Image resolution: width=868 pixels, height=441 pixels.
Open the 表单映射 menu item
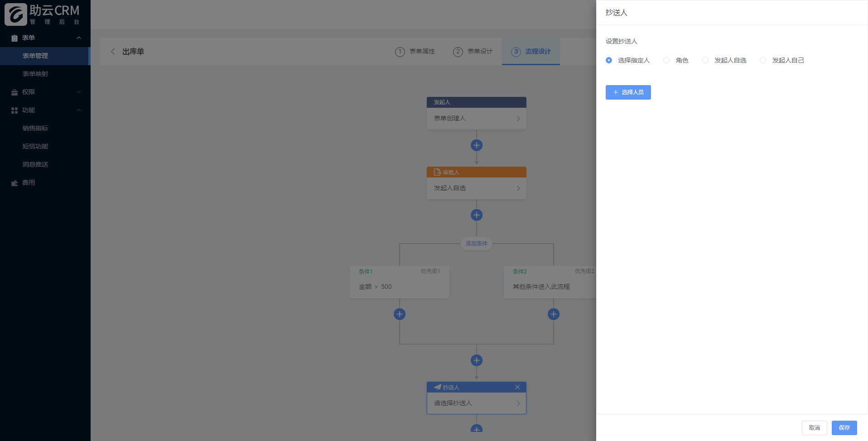[35, 74]
